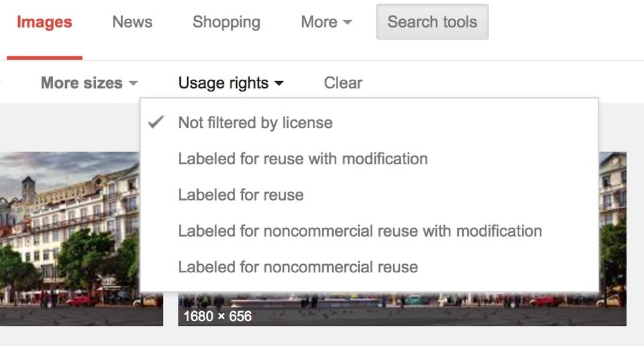Viewport: 644px width, 346px height.
Task: Clear the applied search filters
Action: point(343,83)
